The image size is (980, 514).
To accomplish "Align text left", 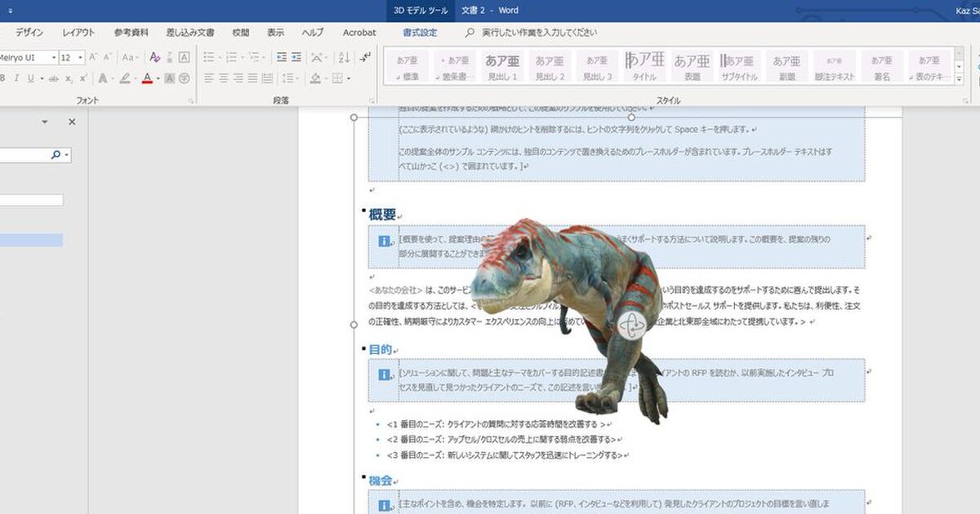I will pyautogui.click(x=209, y=78).
